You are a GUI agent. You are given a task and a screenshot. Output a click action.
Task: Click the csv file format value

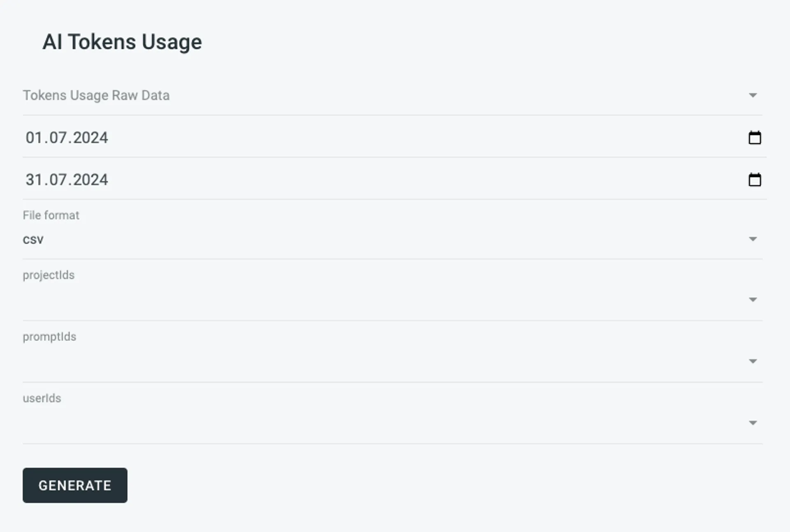point(33,239)
